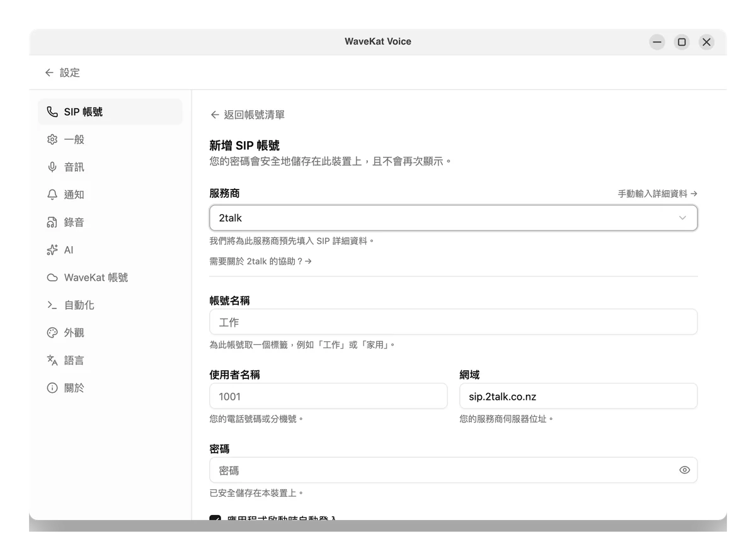Click the info icon beside 關於

(52, 388)
